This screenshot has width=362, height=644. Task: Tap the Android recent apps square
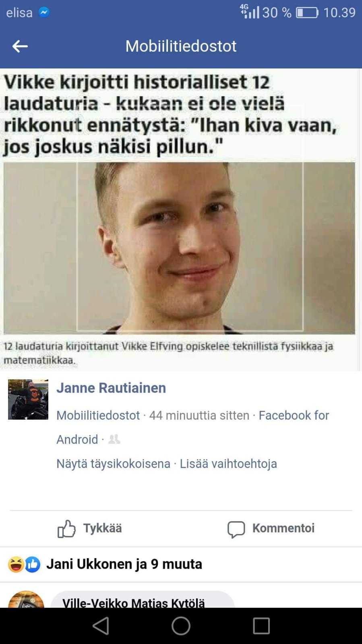261,626
